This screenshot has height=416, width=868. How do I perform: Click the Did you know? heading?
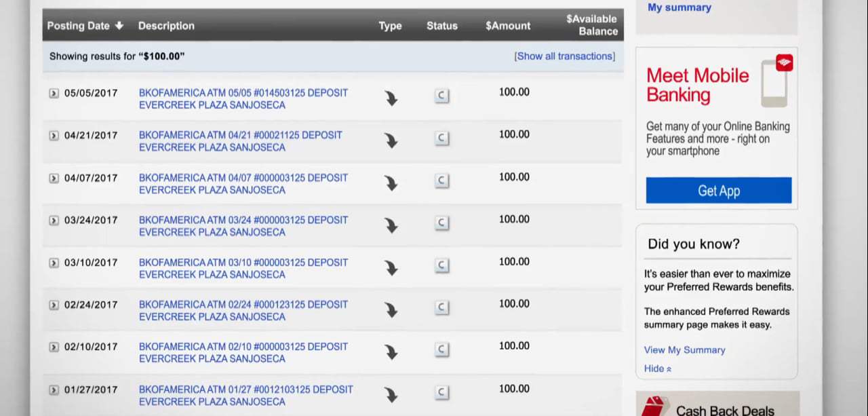pyautogui.click(x=694, y=244)
